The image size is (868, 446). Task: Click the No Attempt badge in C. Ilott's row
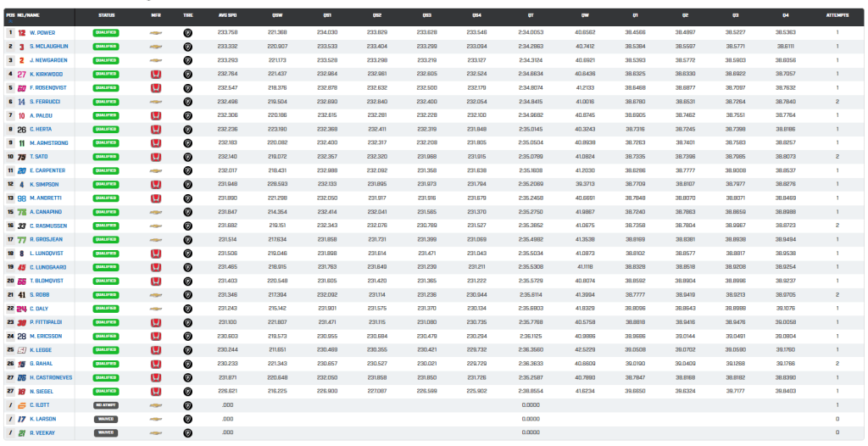(106, 405)
